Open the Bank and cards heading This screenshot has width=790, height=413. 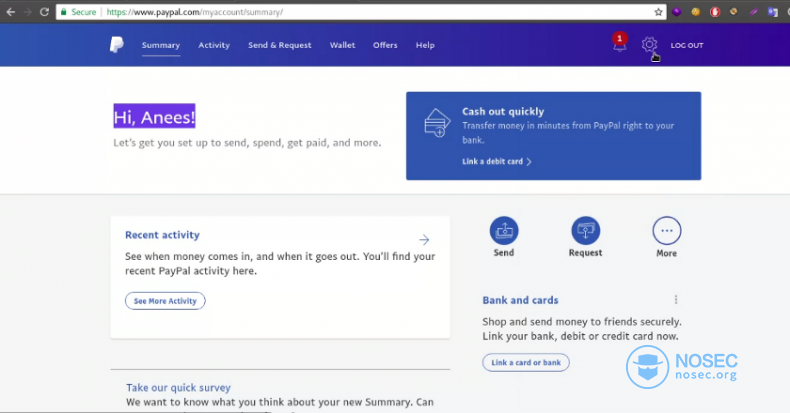point(520,300)
